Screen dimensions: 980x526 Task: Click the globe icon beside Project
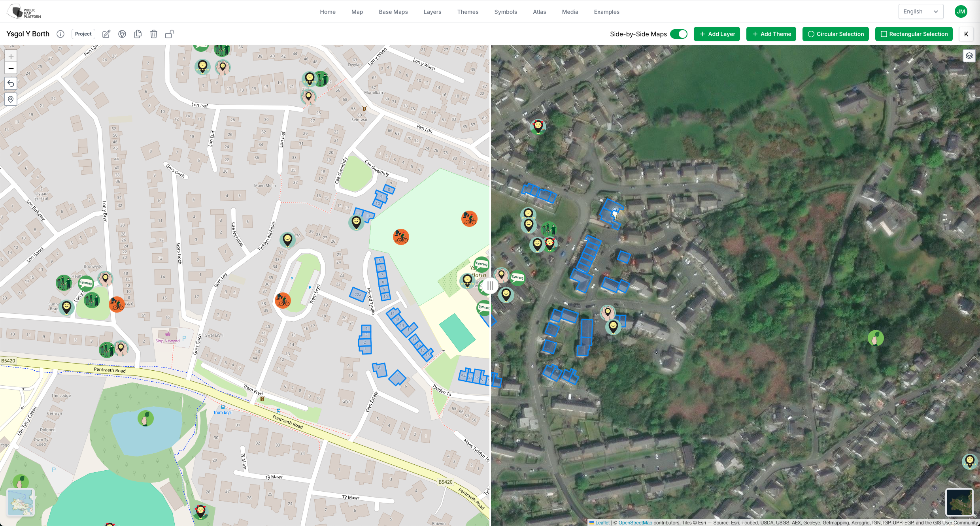(x=122, y=34)
